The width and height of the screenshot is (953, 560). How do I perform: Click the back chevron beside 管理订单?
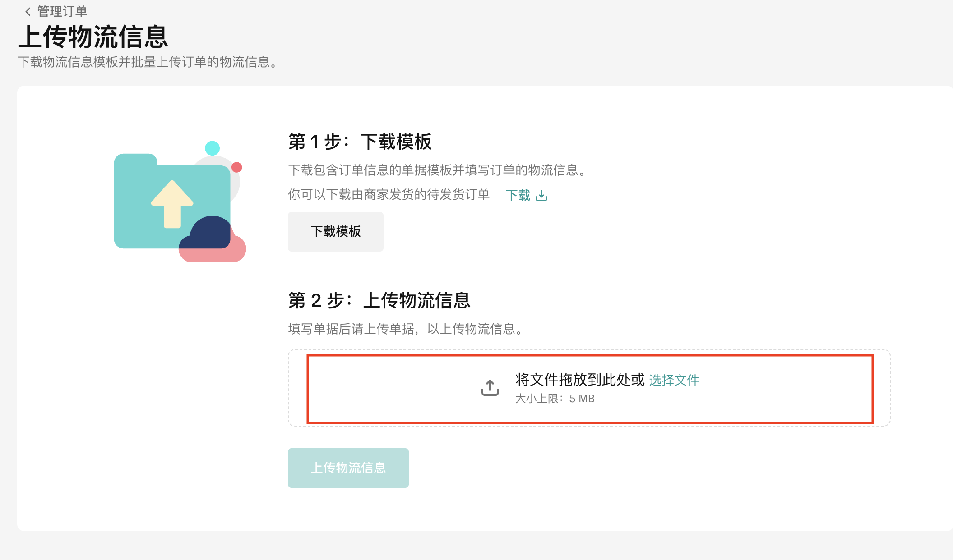click(28, 12)
